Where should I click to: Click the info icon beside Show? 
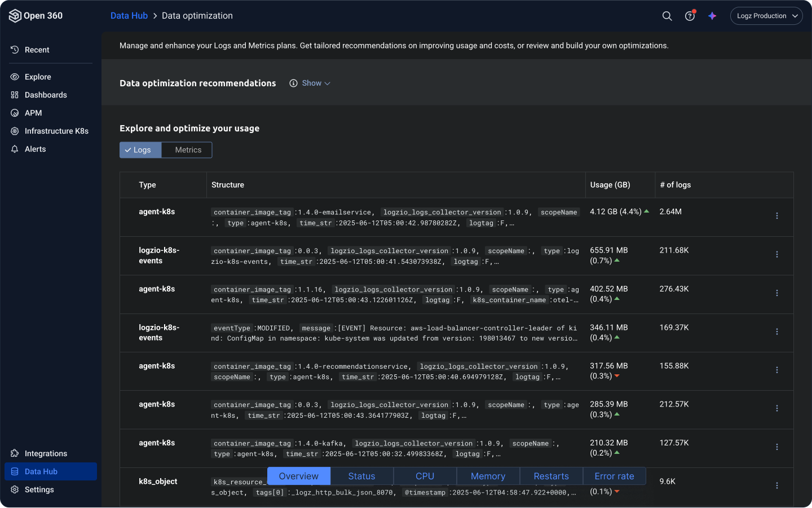[x=293, y=83]
